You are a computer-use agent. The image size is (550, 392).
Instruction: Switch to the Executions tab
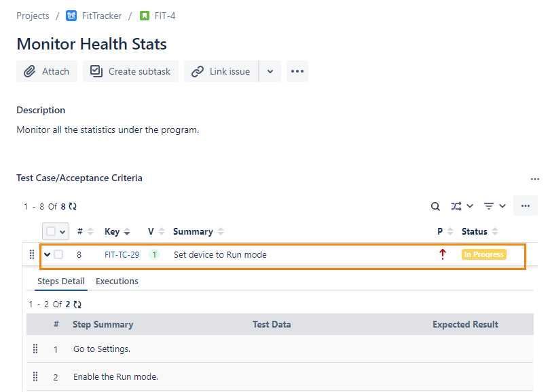117,281
